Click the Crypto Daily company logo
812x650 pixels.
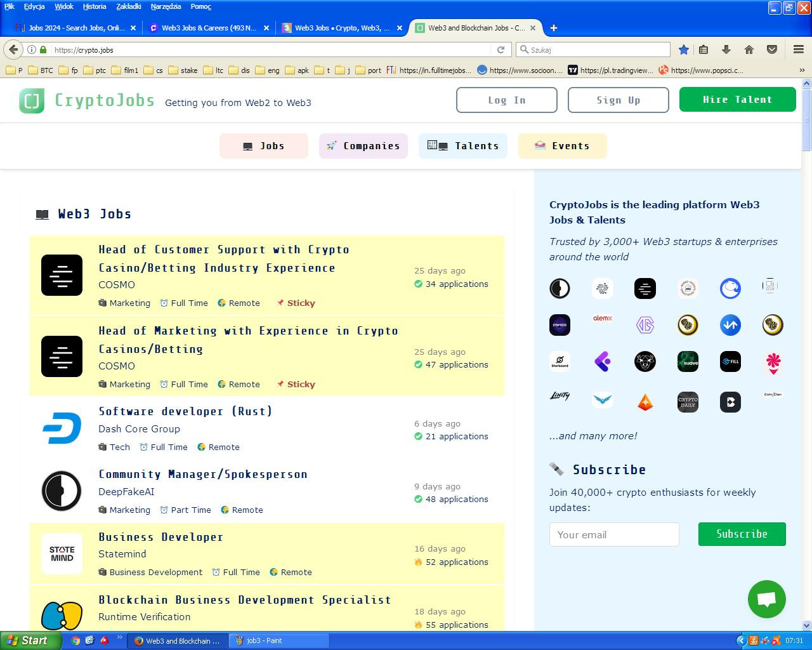[688, 402]
